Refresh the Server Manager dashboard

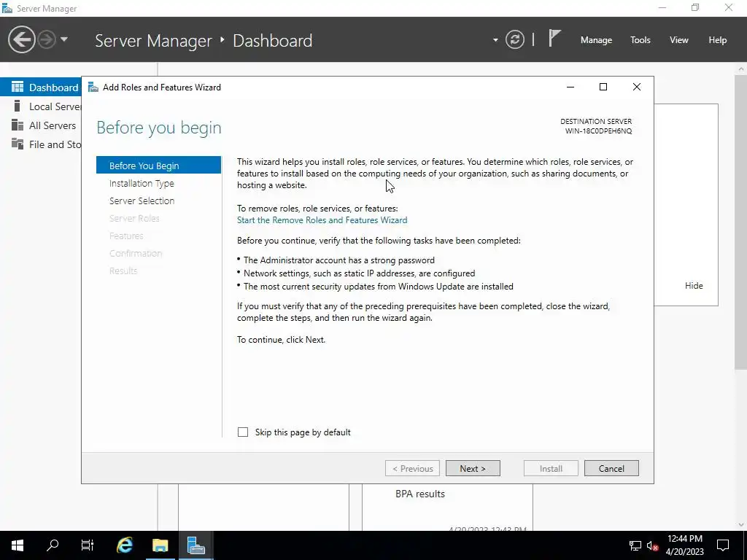514,39
